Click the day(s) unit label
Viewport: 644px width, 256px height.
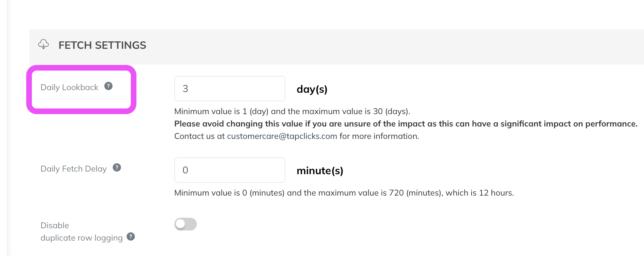312,89
